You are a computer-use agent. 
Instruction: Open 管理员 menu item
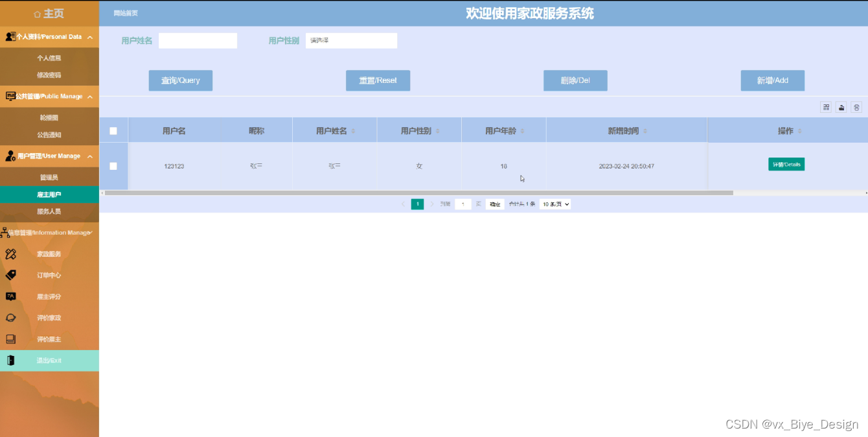click(x=49, y=178)
